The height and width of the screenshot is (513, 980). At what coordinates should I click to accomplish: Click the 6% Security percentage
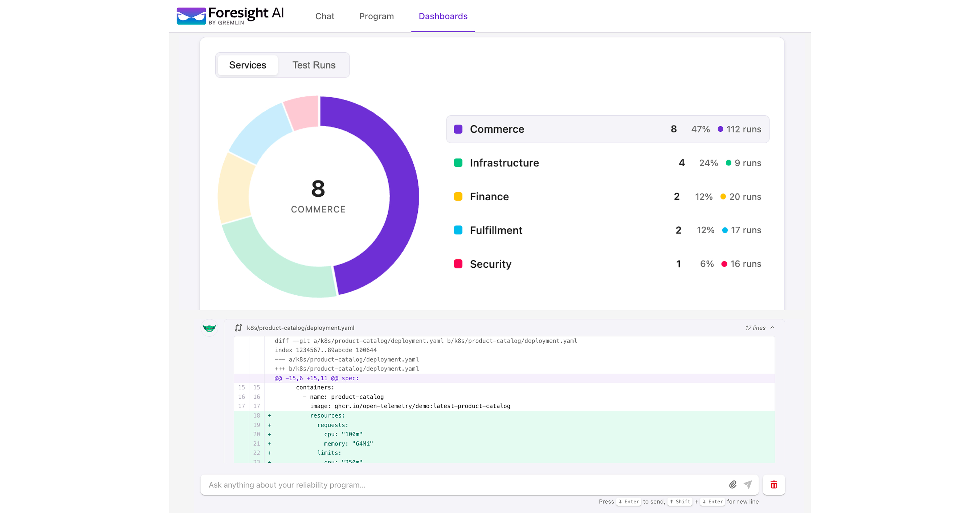707,264
